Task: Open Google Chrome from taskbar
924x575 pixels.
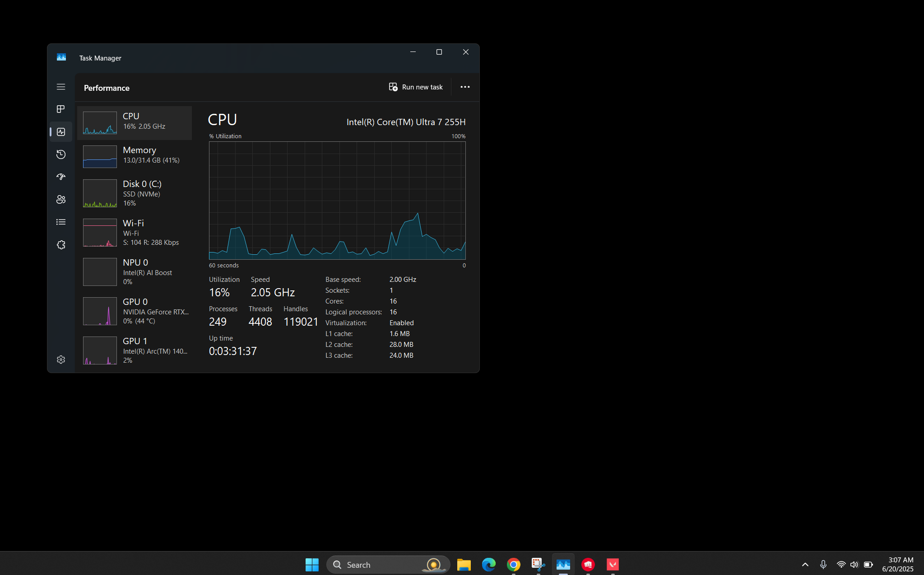Action: tap(513, 565)
